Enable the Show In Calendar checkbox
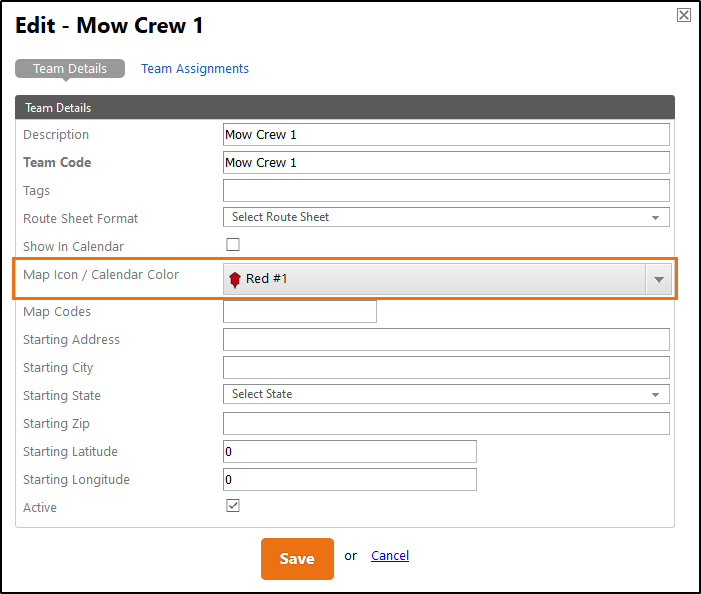 point(233,244)
